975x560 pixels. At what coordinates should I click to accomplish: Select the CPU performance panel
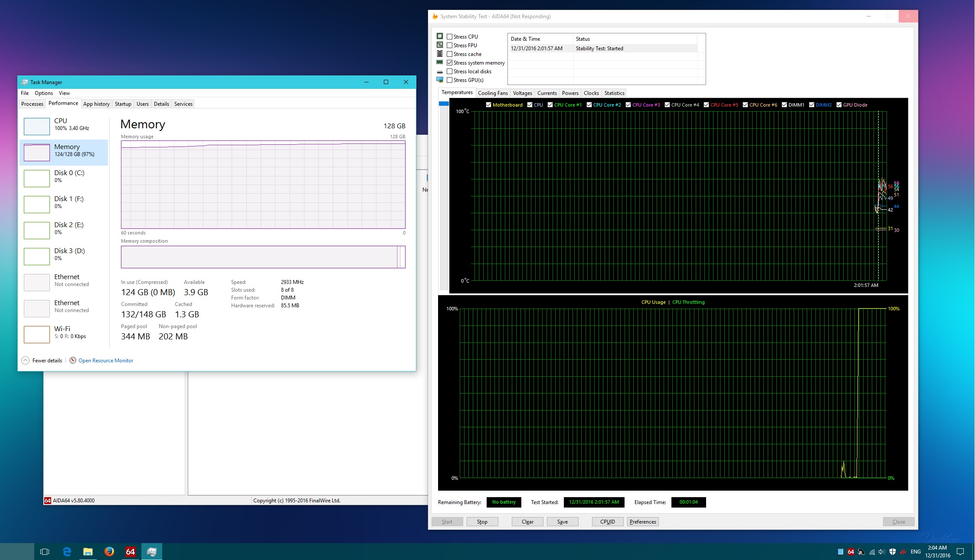click(64, 126)
